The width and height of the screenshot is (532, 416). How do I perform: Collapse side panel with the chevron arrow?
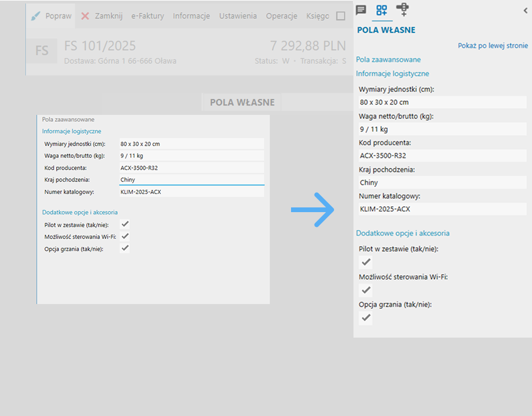525,10
